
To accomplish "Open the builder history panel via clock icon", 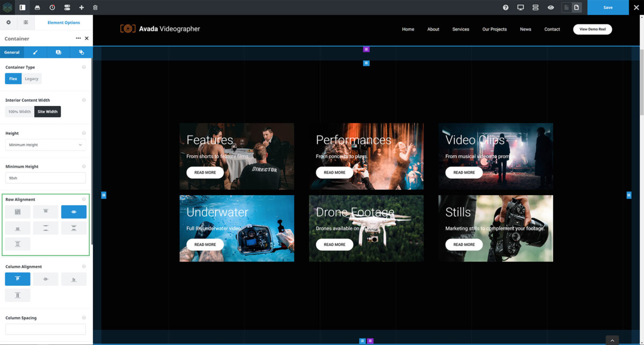I will point(52,8).
